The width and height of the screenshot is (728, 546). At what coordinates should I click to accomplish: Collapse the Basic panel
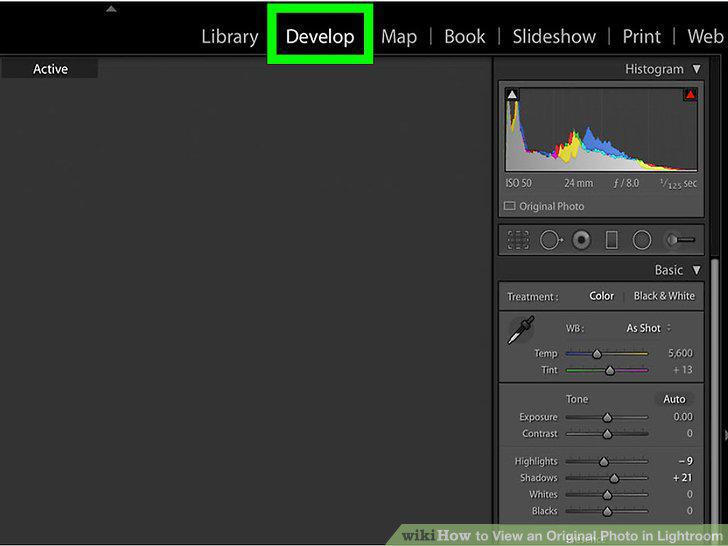click(x=696, y=270)
